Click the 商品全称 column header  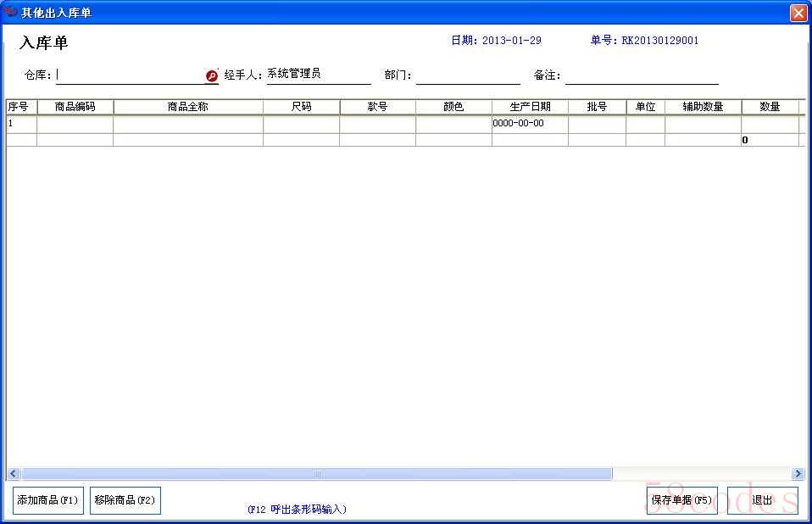(187, 107)
